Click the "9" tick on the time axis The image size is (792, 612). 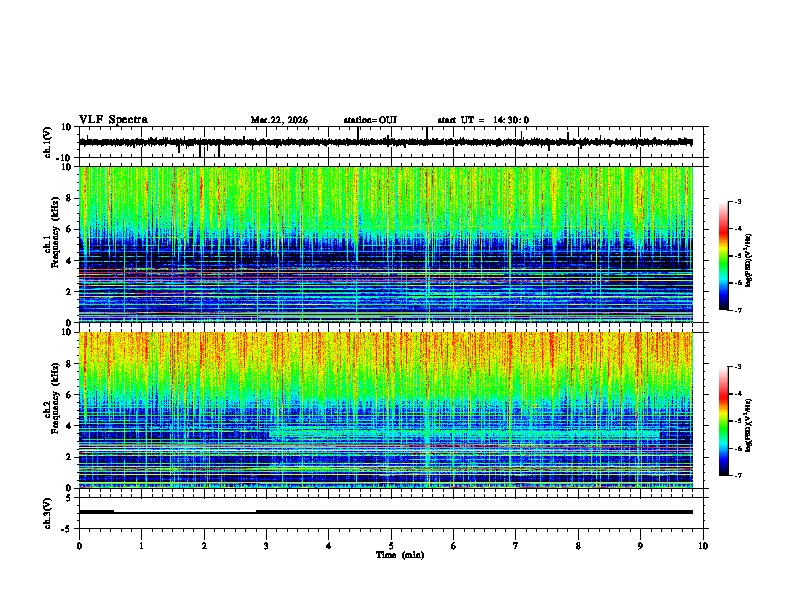coord(640,546)
